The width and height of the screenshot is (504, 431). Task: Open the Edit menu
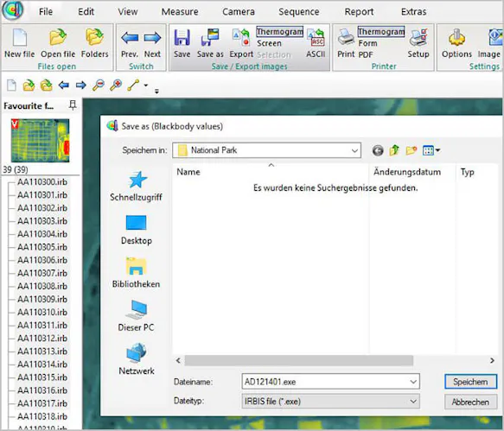point(86,12)
